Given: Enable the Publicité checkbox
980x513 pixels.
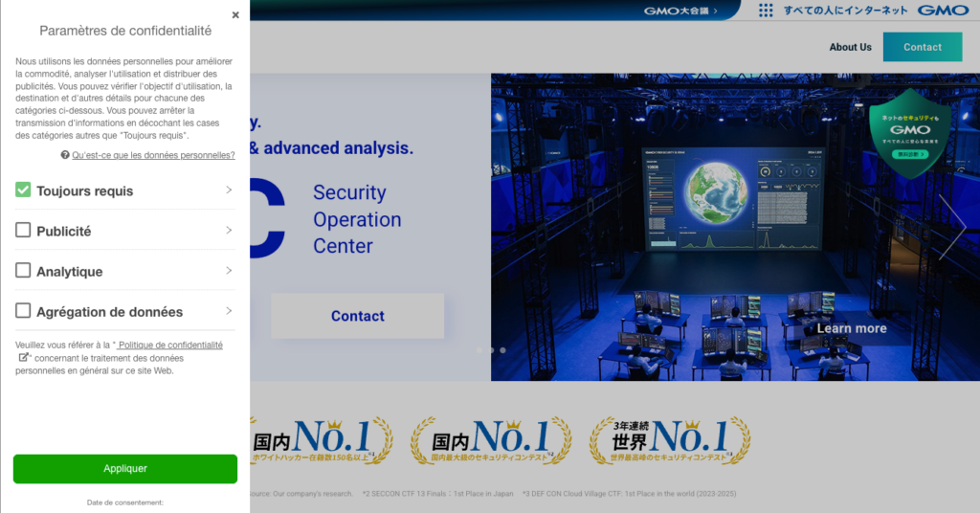Looking at the screenshot, I should click(x=23, y=230).
